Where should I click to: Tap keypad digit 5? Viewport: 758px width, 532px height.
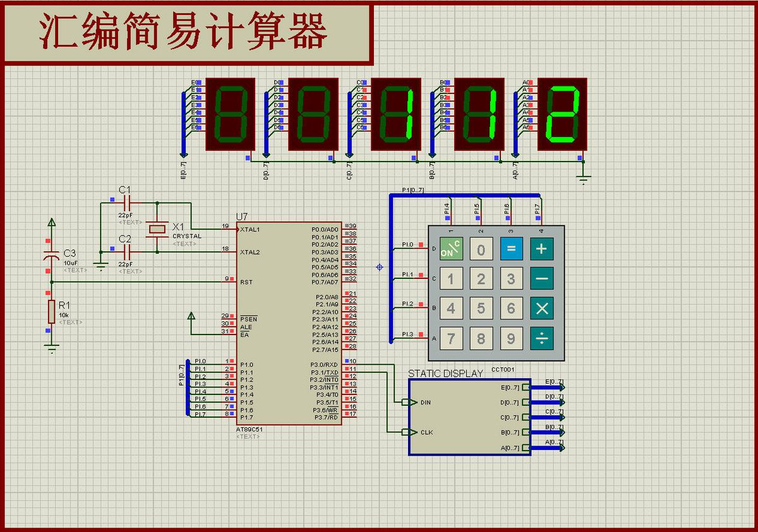pyautogui.click(x=481, y=309)
